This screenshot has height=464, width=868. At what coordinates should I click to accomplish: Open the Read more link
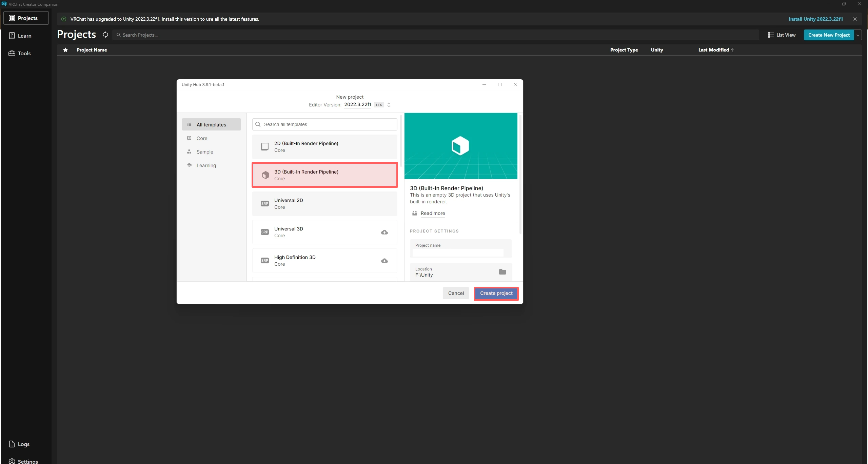433,213
